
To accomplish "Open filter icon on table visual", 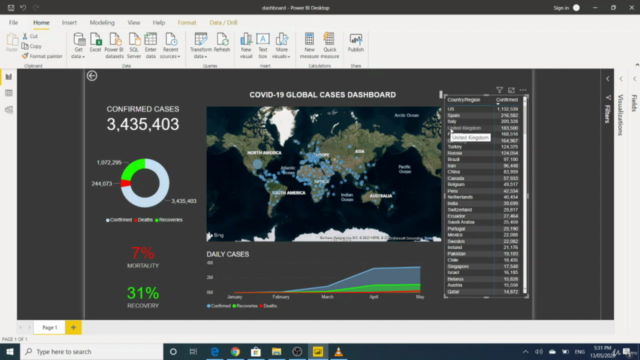I will pyautogui.click(x=499, y=90).
